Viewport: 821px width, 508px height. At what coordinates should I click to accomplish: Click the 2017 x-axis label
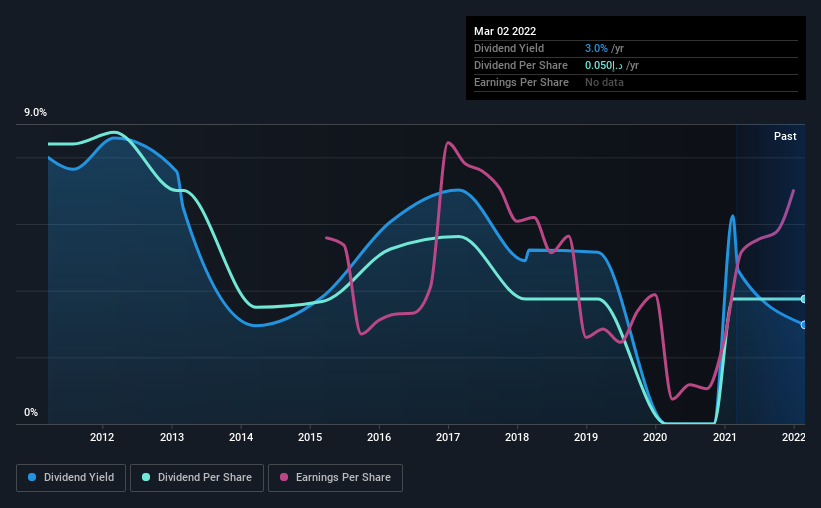tap(448, 437)
